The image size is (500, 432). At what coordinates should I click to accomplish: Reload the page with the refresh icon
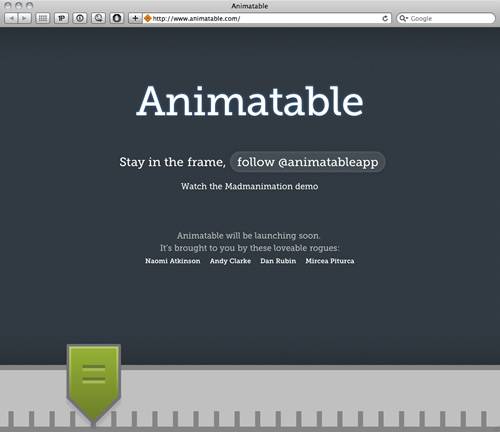tap(385, 18)
